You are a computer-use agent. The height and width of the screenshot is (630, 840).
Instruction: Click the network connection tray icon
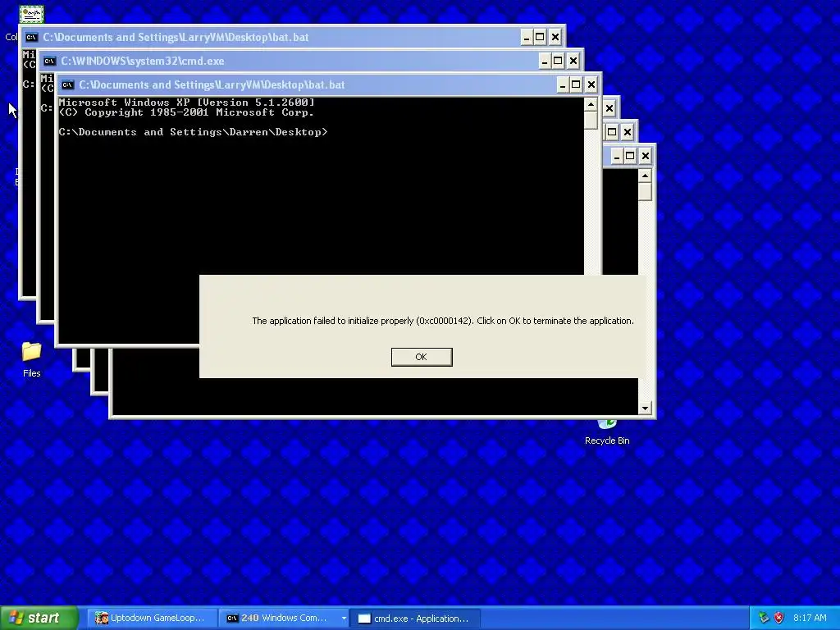[x=764, y=618]
